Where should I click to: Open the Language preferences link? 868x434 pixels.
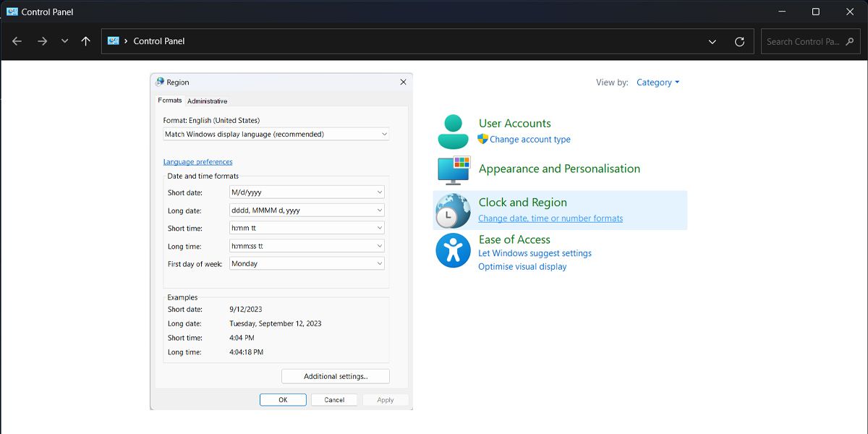pyautogui.click(x=197, y=162)
